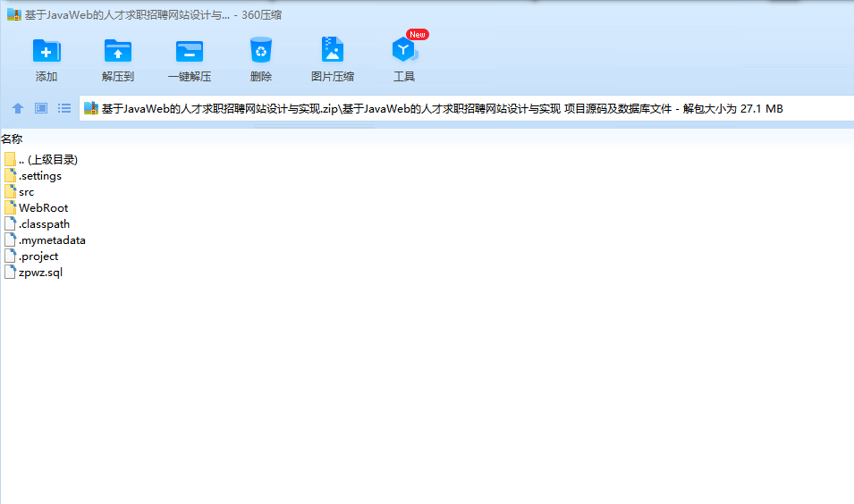The width and height of the screenshot is (854, 504).
Task: Select the .classpath file
Action: pyautogui.click(x=37, y=223)
